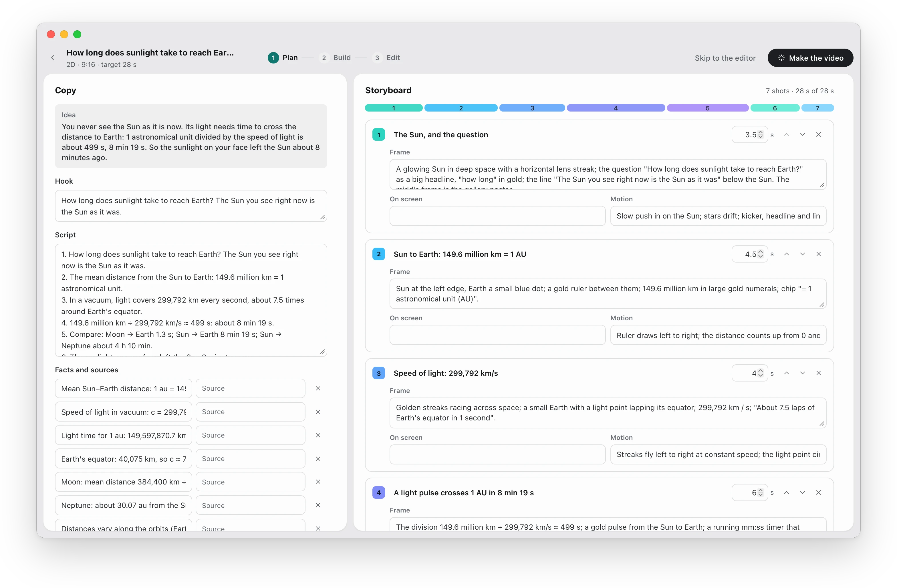Screen dimensions: 897x588
Task: Move shot 4 'A light pulse' up
Action: click(786, 493)
